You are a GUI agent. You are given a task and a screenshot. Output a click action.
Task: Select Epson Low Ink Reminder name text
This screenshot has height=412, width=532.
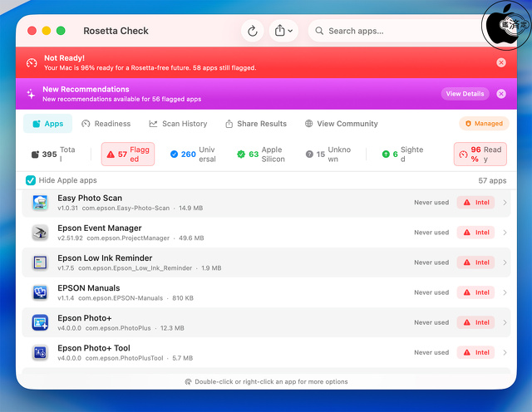[x=105, y=258]
